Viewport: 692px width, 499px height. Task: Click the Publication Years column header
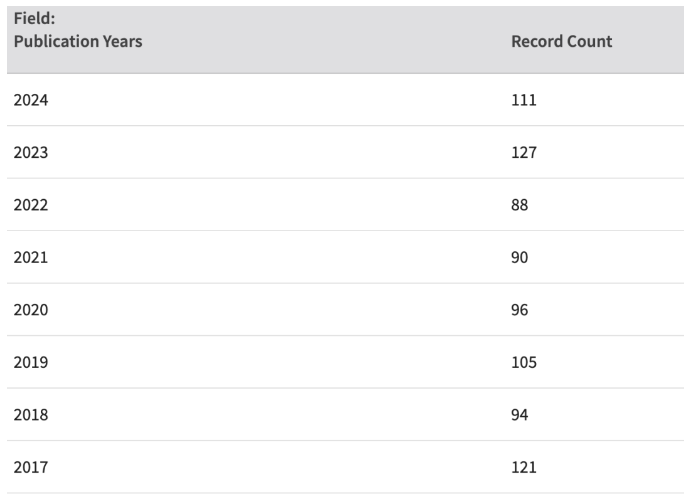click(x=78, y=41)
